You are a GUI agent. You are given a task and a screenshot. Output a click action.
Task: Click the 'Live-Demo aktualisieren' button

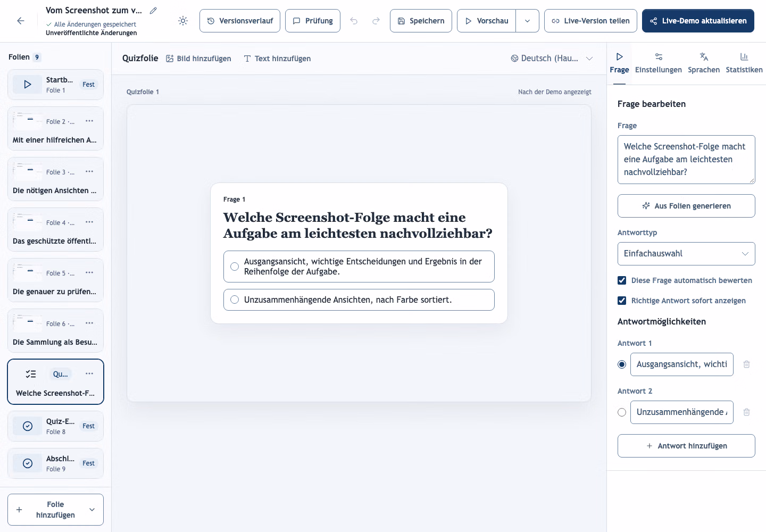click(698, 21)
